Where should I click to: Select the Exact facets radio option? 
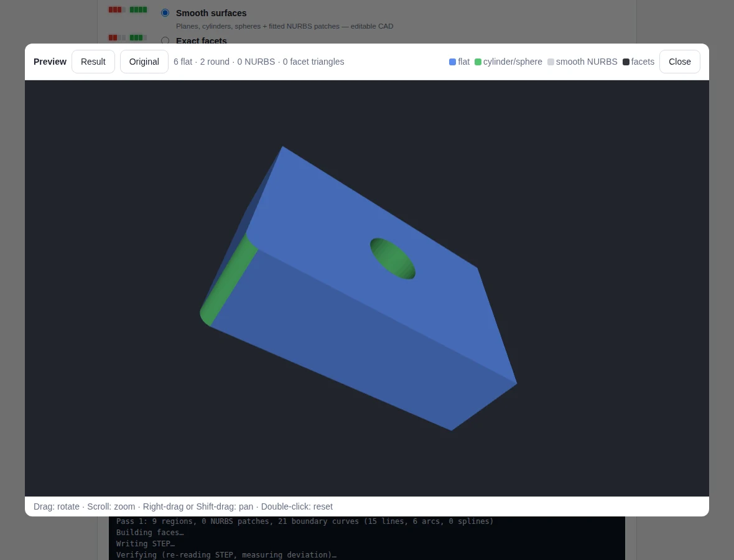pos(165,40)
